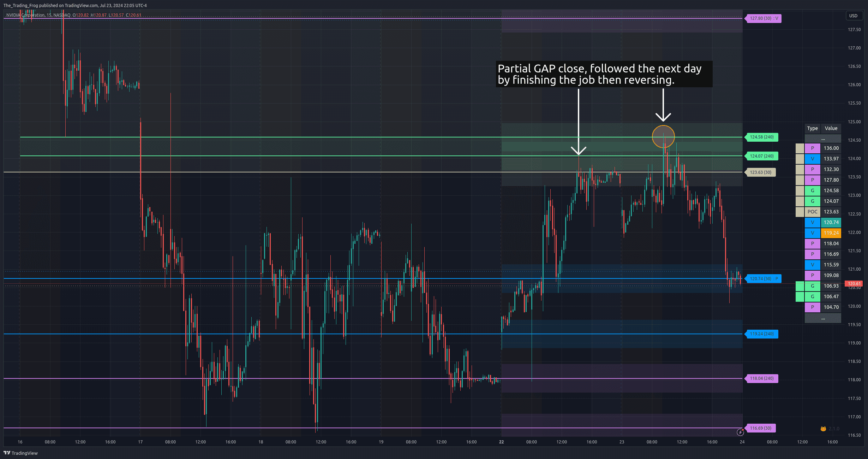This screenshot has width=868, height=459.
Task: Click table value 136.00
Action: [831, 148]
